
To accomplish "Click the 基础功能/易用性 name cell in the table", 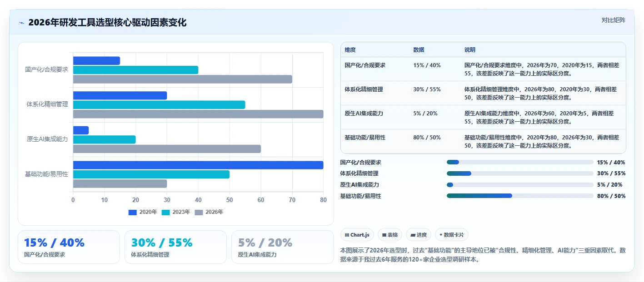I will point(365,137).
